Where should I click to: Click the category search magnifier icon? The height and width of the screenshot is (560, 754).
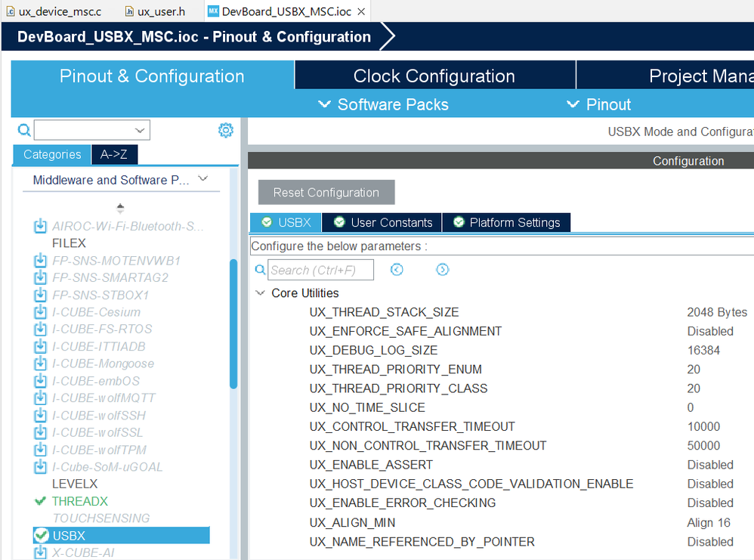[x=24, y=130]
